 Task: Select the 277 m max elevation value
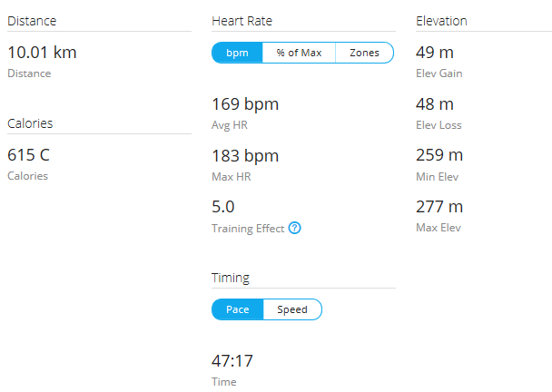[x=439, y=207]
